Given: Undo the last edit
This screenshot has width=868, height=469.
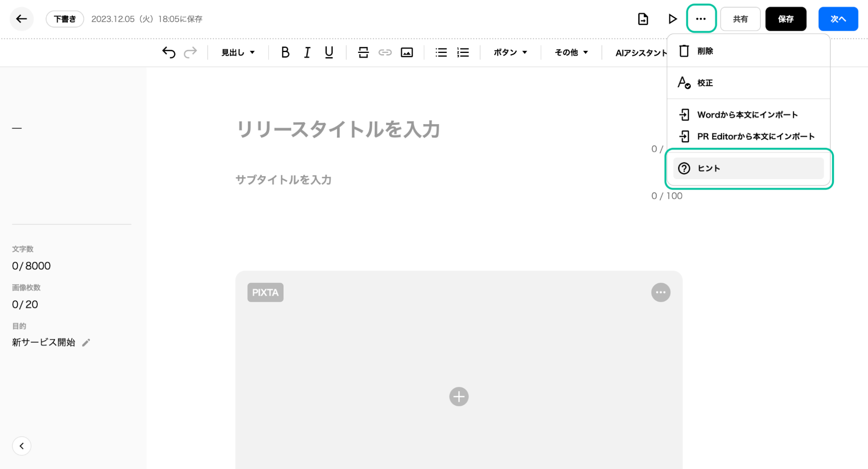Looking at the screenshot, I should click(168, 52).
